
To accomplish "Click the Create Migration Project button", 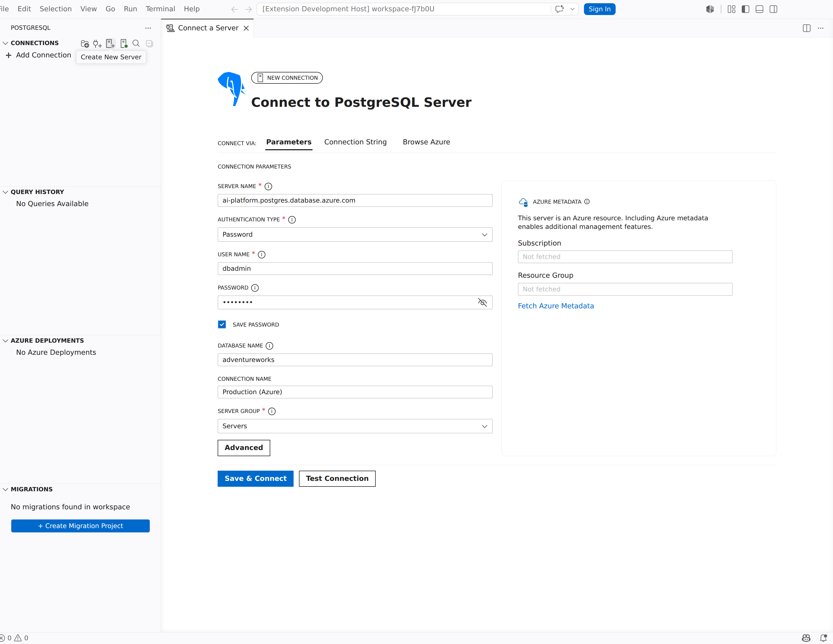I will (x=81, y=526).
